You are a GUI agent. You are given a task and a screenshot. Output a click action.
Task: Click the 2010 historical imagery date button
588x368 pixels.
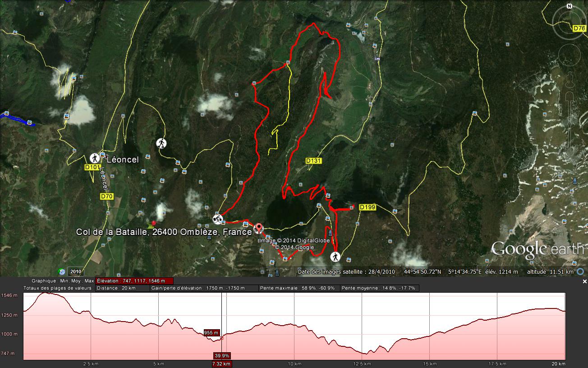click(x=75, y=271)
